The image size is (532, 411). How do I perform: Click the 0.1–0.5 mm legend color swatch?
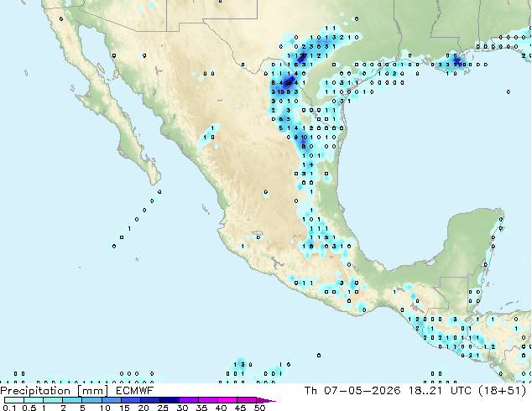[x=14, y=400]
